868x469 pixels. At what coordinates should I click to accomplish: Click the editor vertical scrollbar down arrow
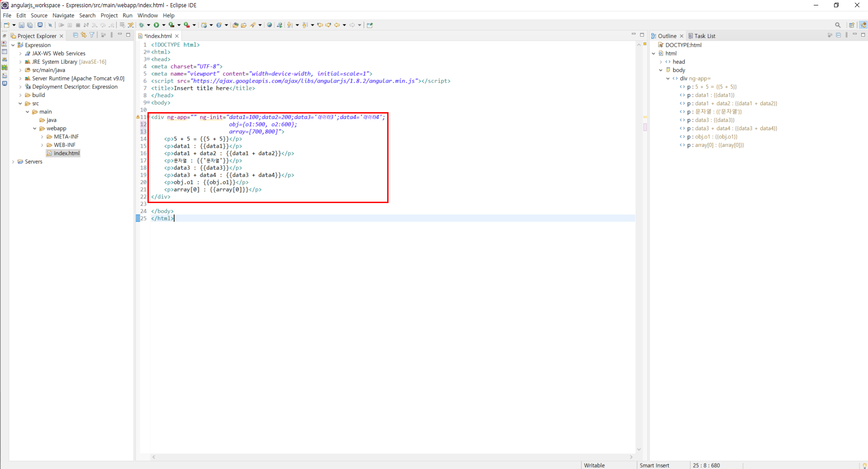click(x=639, y=449)
